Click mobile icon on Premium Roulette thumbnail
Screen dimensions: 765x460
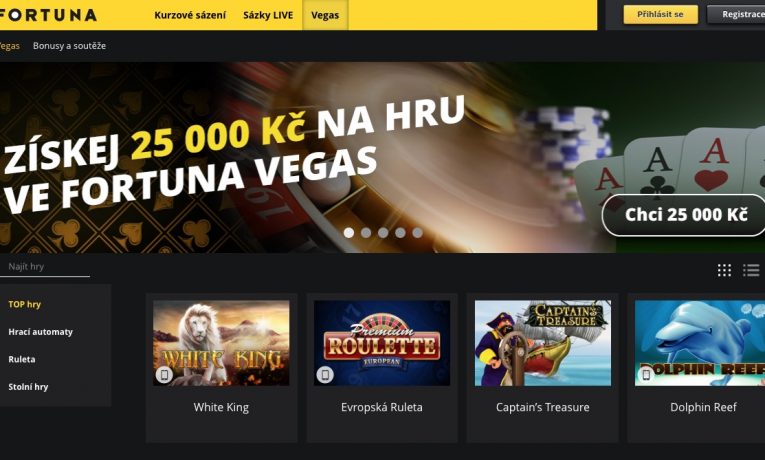click(325, 374)
